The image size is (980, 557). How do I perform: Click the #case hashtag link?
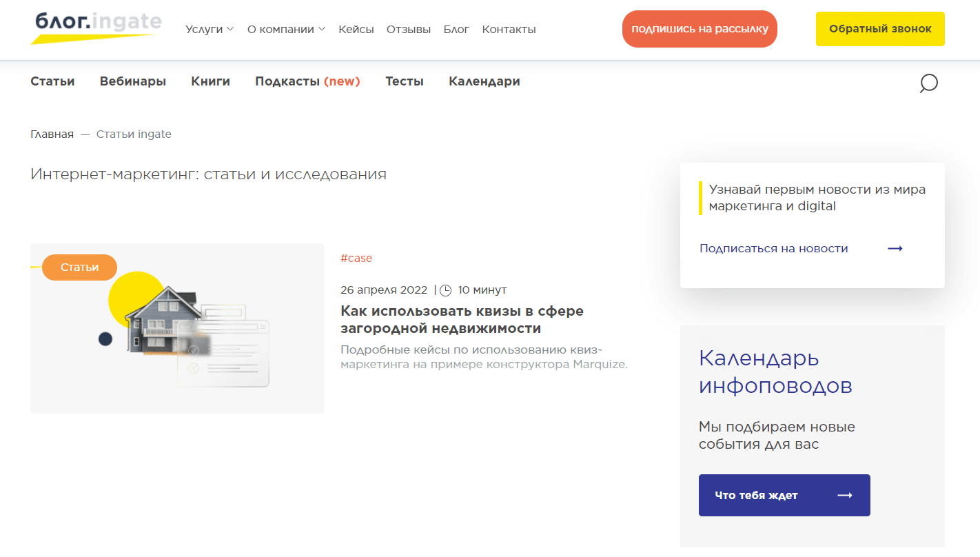click(x=356, y=258)
